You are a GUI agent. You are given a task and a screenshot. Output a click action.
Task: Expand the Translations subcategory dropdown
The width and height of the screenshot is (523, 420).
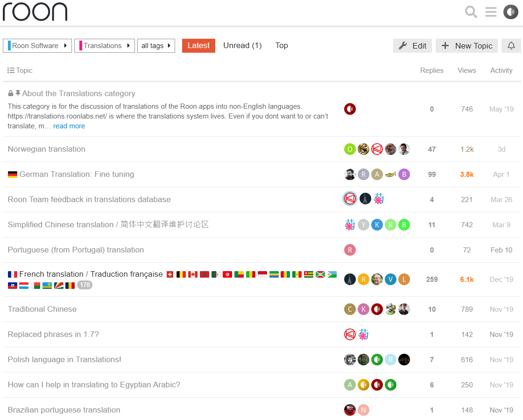click(x=105, y=46)
